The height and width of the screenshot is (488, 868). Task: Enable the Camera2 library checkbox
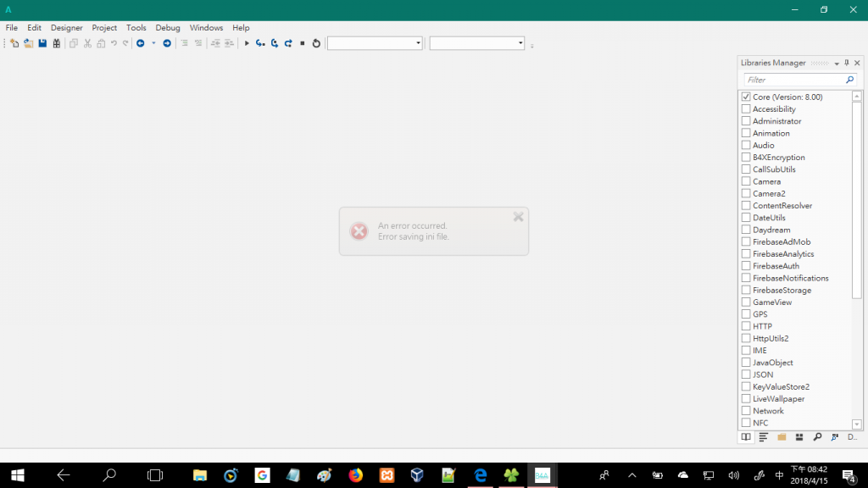(746, 194)
